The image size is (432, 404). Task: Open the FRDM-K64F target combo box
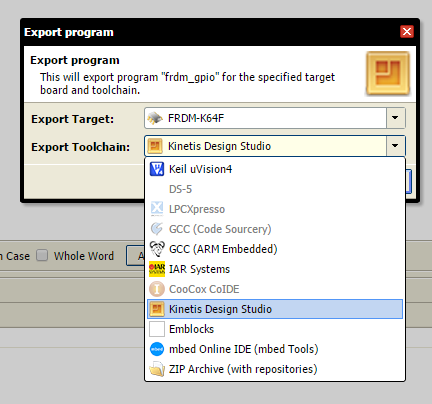[275, 118]
